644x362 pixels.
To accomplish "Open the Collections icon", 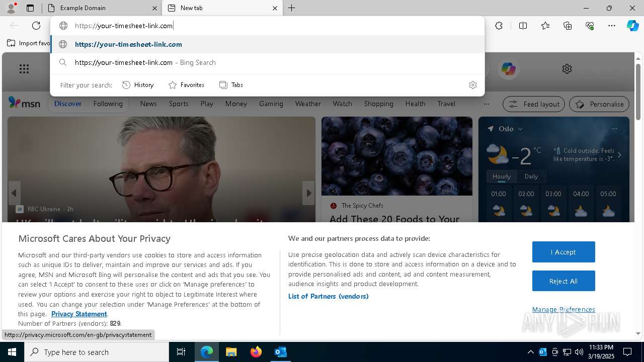I will (568, 26).
